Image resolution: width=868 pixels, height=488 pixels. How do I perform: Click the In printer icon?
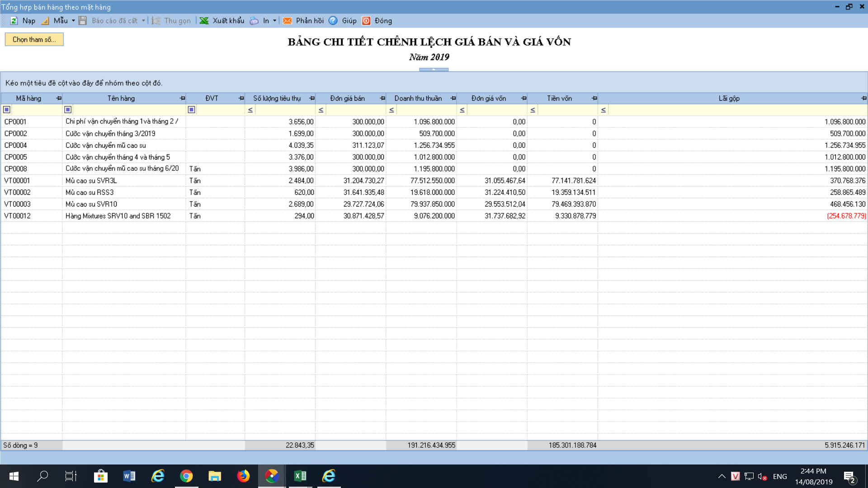point(255,21)
